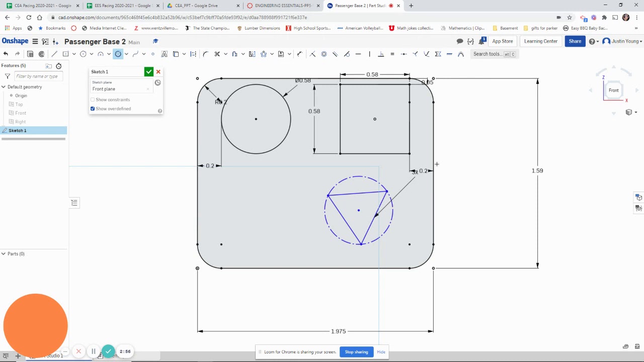This screenshot has height=362, width=644.
Task: Select the Trim scissors tool
Action: coord(217,54)
